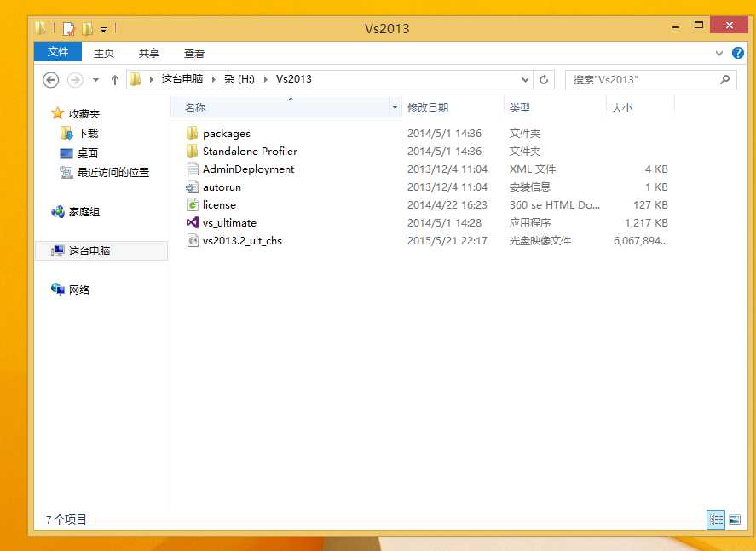Click the Standalone Profiler folder icon
The height and width of the screenshot is (551, 756).
click(192, 151)
